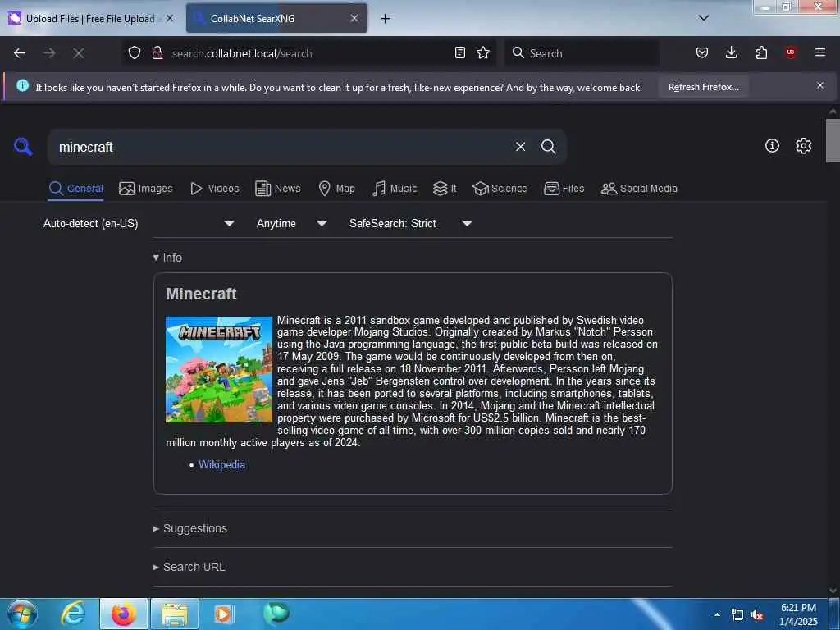Collapse the Info section
The image size is (840, 630).
(167, 258)
